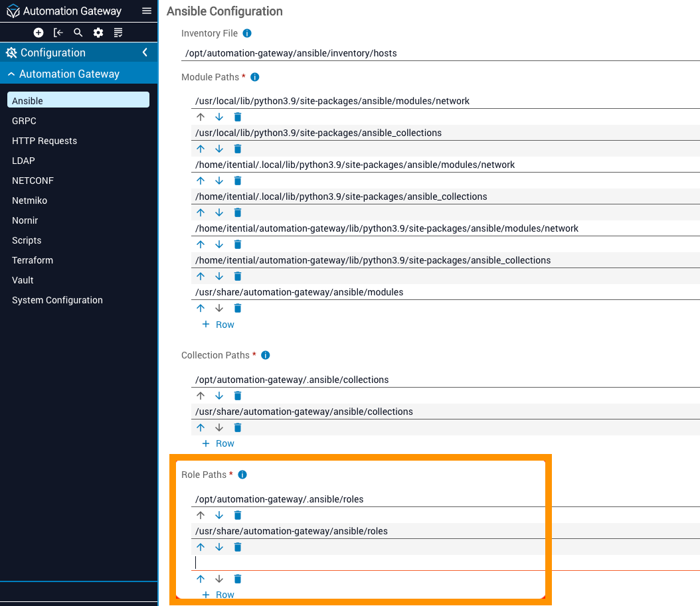This screenshot has height=606, width=700.
Task: Go to System Configuration
Action: 57,300
